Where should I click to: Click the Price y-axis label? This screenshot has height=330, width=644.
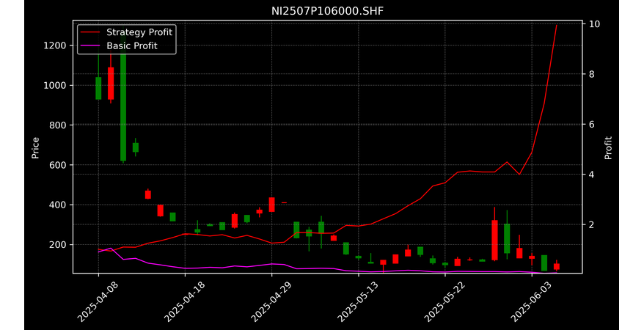[x=35, y=147]
